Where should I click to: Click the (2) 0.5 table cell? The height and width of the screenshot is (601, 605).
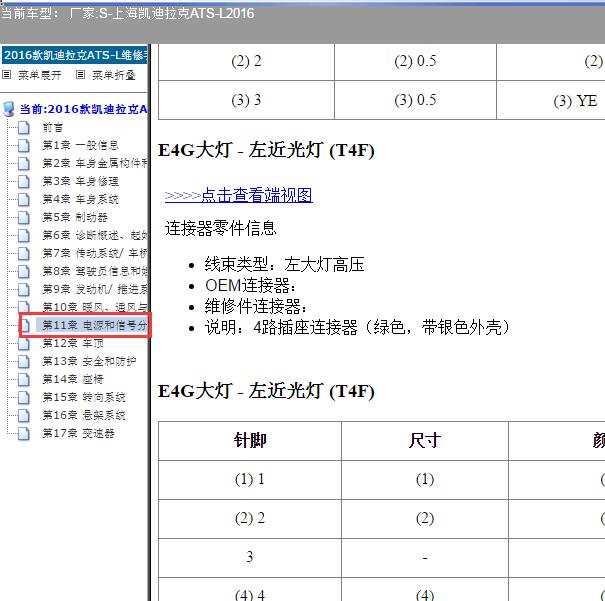[415, 61]
